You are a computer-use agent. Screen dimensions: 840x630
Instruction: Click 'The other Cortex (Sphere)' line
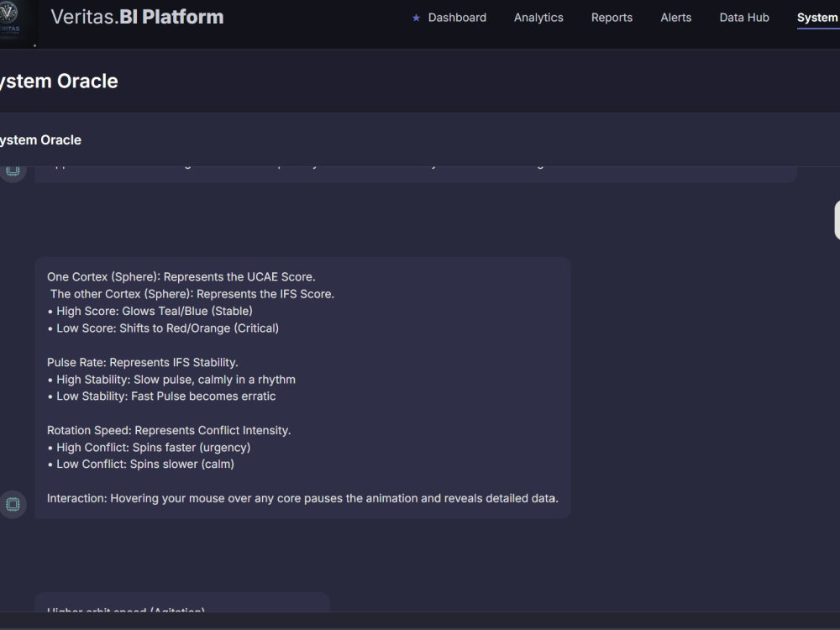point(192,294)
